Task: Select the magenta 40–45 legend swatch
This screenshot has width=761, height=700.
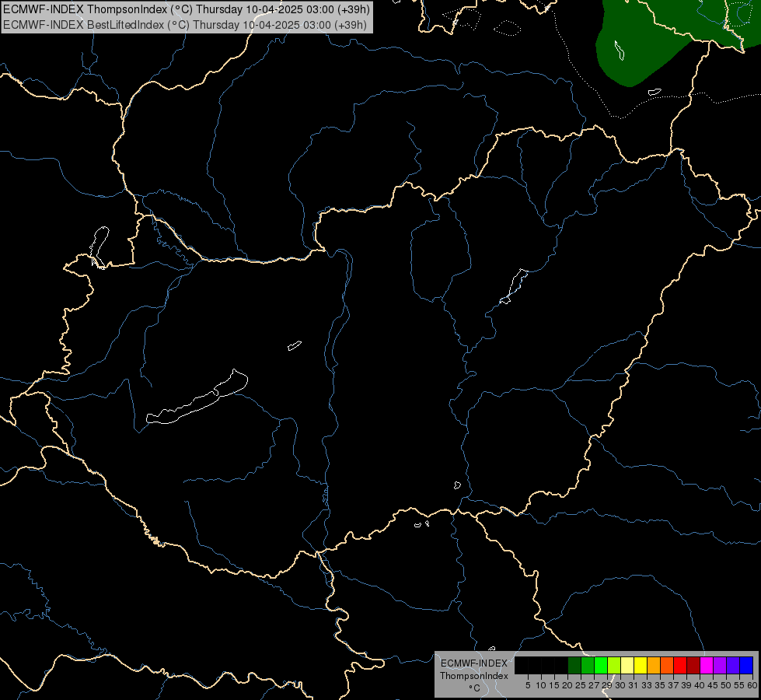Action: click(x=707, y=665)
